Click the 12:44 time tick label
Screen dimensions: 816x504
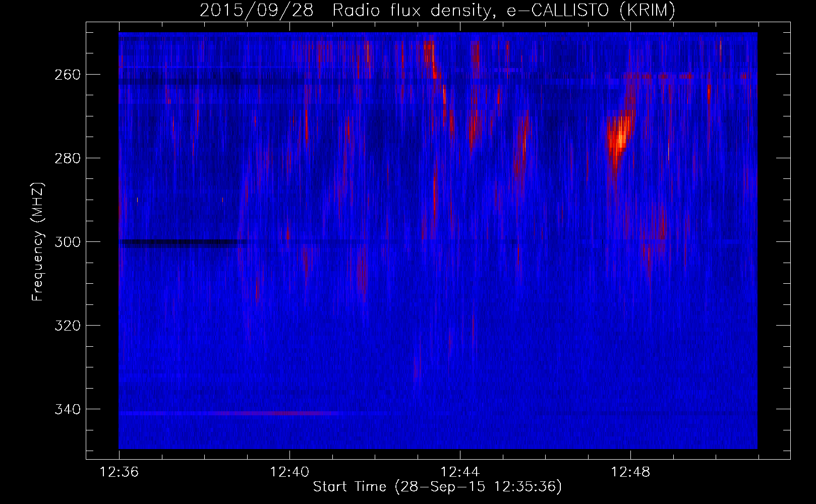point(460,472)
